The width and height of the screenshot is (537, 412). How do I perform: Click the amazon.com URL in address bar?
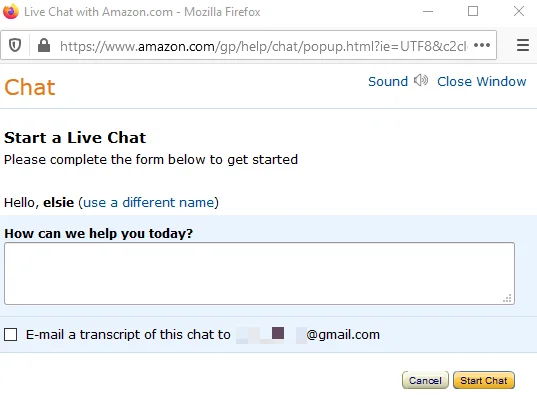(263, 46)
